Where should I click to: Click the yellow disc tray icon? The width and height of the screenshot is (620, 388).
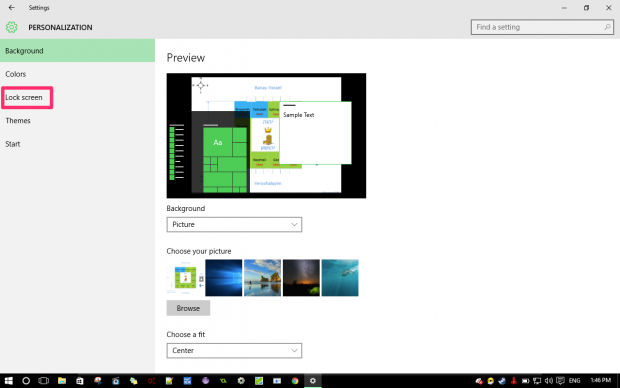coord(490,381)
